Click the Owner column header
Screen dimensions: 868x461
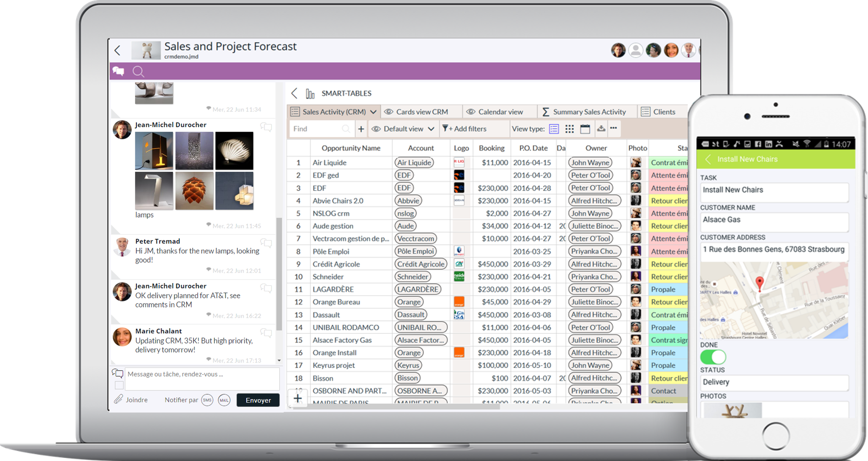point(596,148)
